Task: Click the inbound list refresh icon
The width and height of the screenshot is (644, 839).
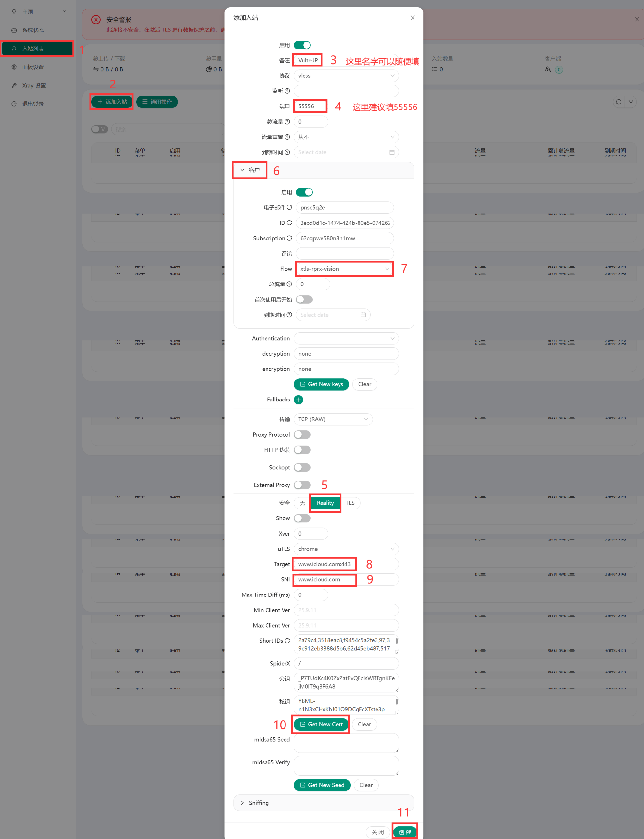Action: (618, 102)
